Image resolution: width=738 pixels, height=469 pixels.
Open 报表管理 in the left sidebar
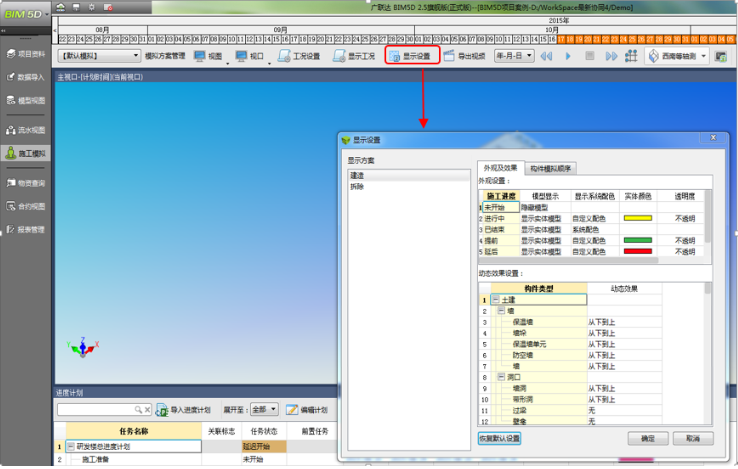tap(26, 229)
